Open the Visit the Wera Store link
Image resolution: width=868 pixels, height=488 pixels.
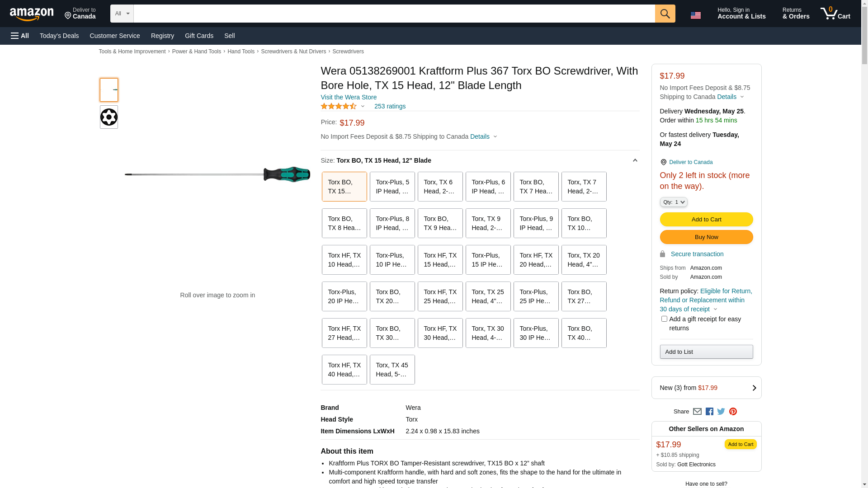tap(349, 97)
